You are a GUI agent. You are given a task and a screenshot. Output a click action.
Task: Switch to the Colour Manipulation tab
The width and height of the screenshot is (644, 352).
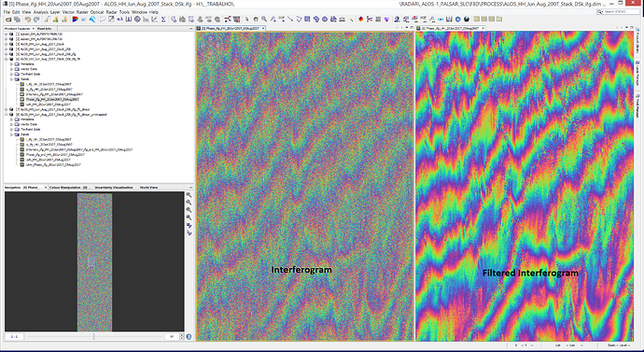pos(69,188)
